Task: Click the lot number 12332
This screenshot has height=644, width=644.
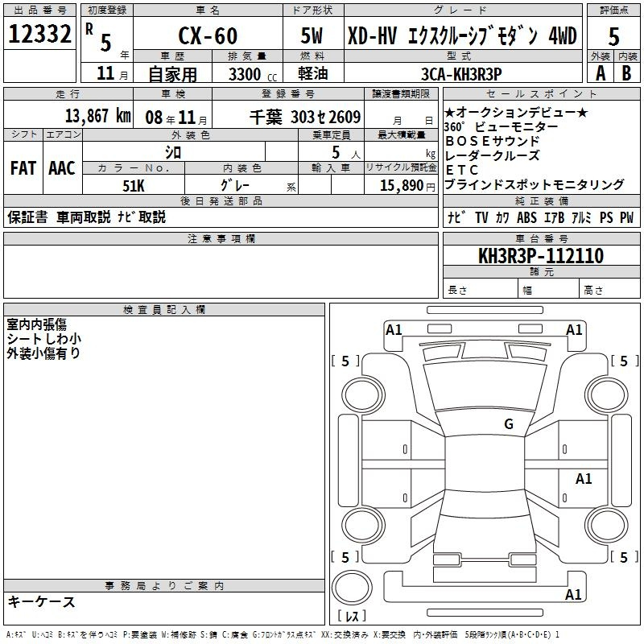Action: pos(39,34)
